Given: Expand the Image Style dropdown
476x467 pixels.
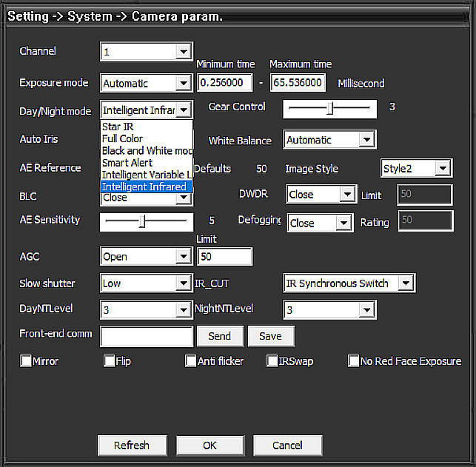Looking at the screenshot, I should (442, 169).
